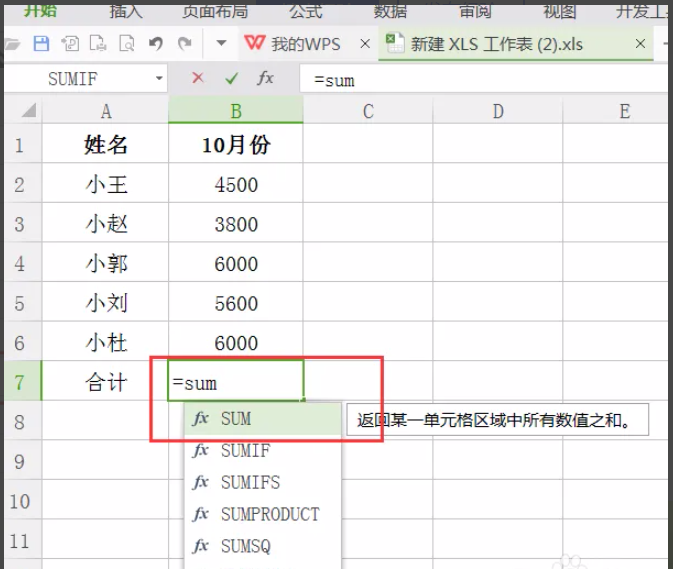
Task: Click the cell with 小赵
Action: 106,223
